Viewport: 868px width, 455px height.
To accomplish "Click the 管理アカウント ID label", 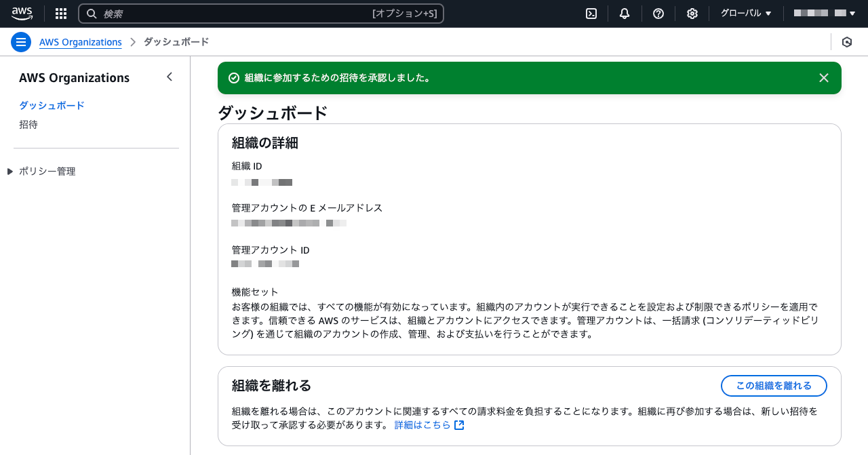I will click(x=271, y=250).
